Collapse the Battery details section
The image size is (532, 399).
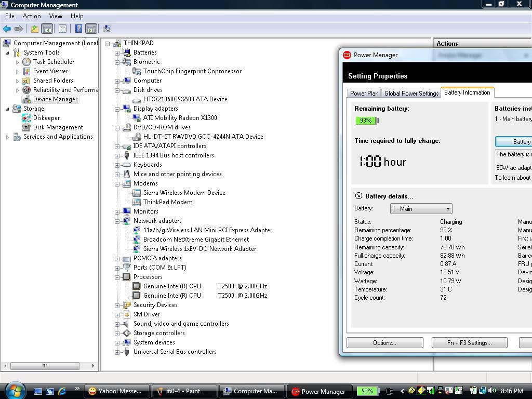[x=358, y=196]
